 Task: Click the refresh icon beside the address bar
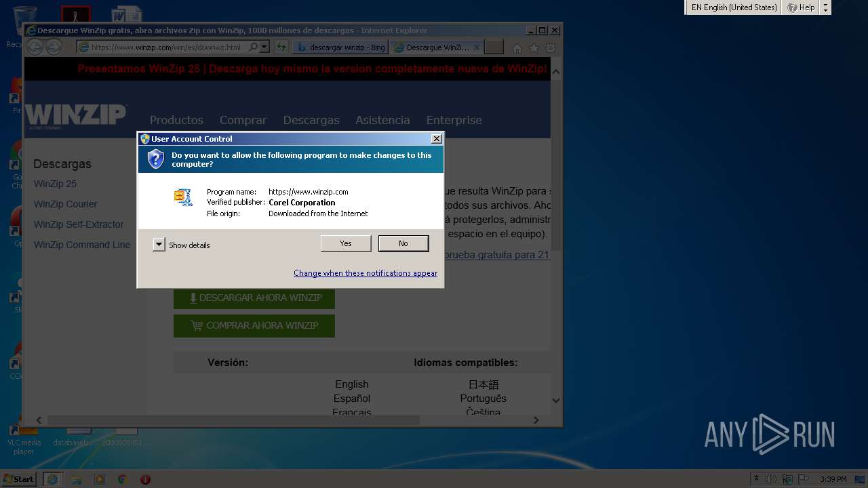tap(281, 47)
